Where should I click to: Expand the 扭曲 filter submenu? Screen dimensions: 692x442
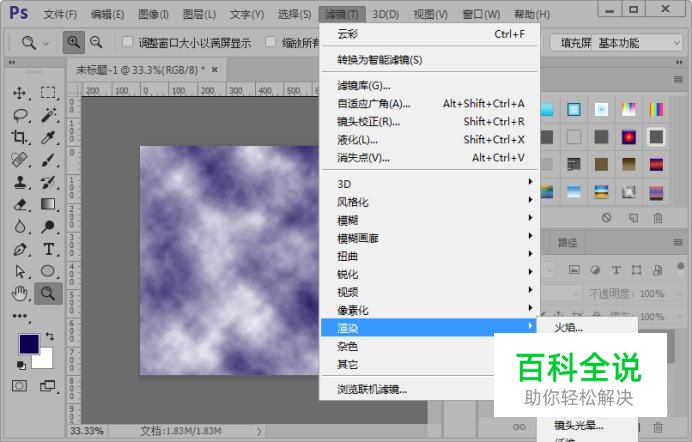429,256
